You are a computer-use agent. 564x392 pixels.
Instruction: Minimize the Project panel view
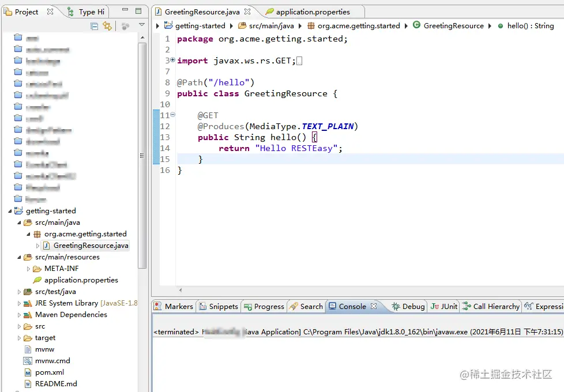pos(125,10)
